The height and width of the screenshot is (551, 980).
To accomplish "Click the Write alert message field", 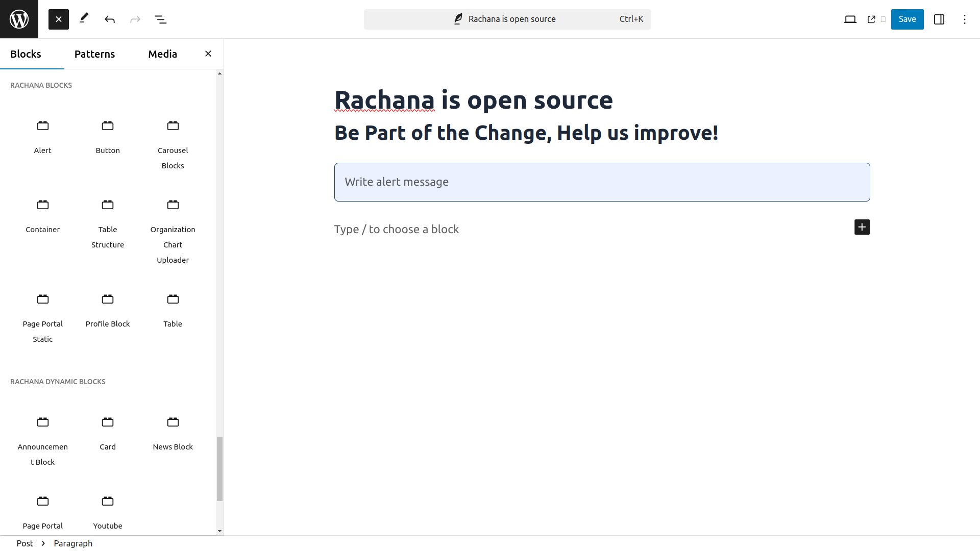I will coord(602,182).
